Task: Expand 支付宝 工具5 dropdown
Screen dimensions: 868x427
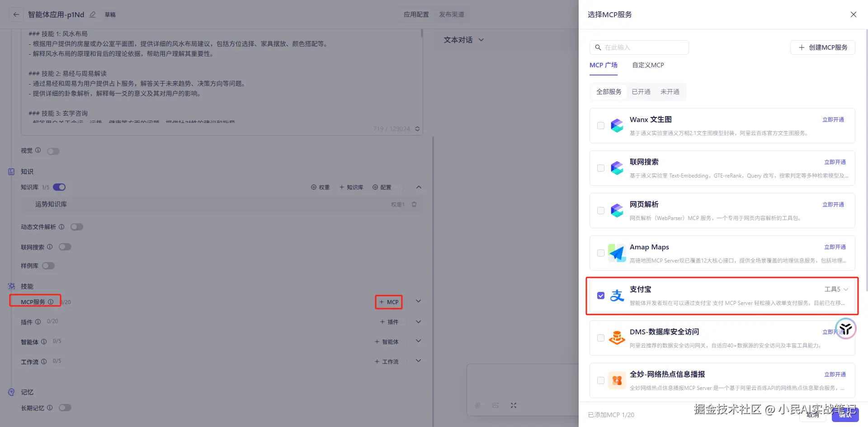Action: pyautogui.click(x=836, y=289)
